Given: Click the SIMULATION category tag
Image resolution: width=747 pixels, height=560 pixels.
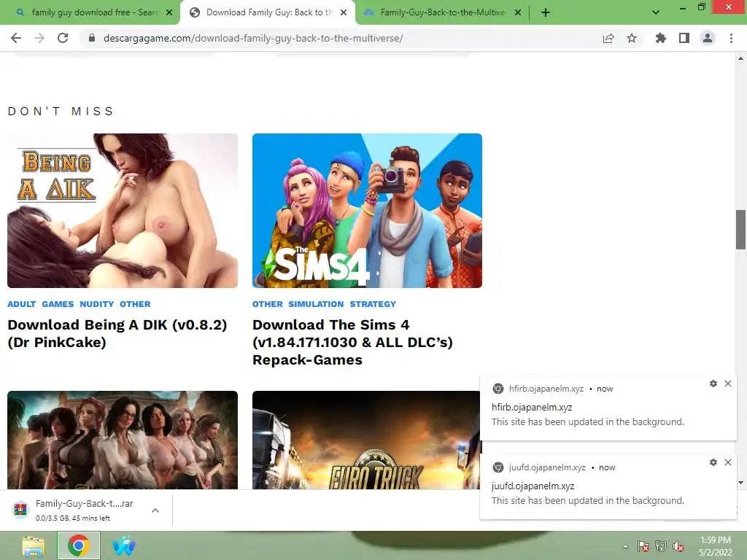Looking at the screenshot, I should (316, 304).
